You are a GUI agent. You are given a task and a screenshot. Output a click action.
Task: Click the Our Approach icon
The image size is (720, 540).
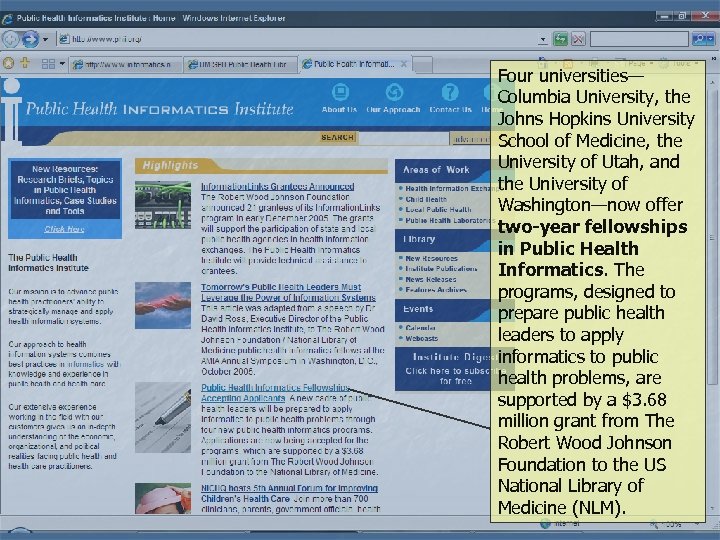coord(394,92)
